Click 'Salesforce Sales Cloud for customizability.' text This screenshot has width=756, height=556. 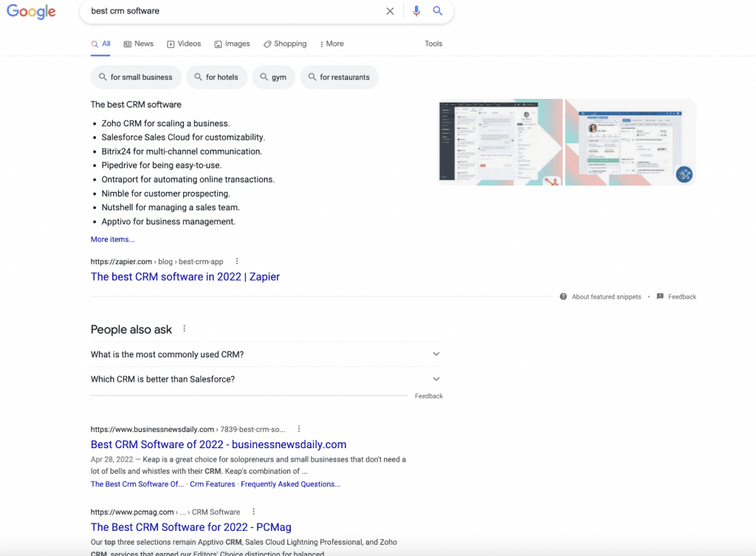pos(183,137)
